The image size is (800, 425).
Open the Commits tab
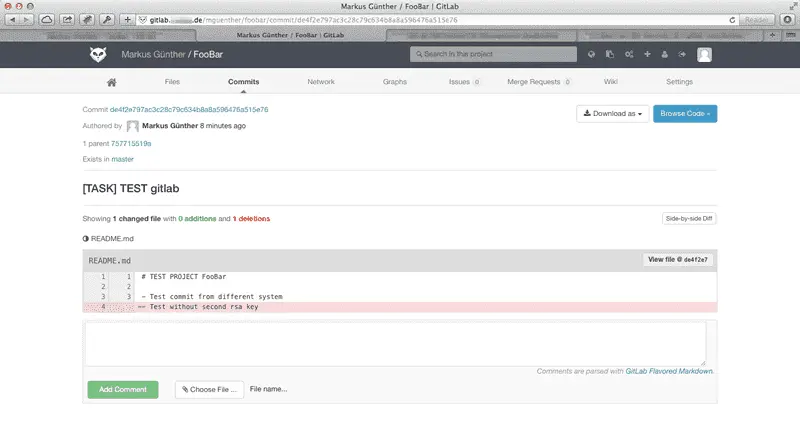tap(243, 82)
